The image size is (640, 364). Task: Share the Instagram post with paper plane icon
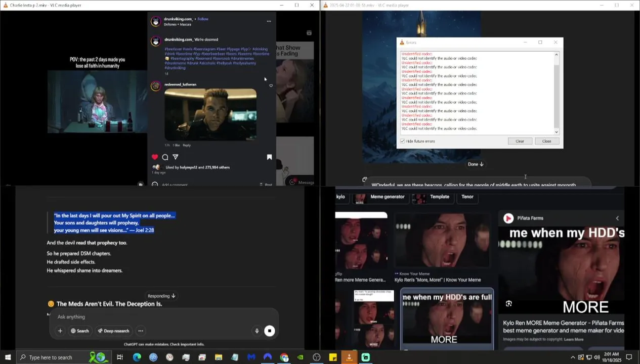pyautogui.click(x=176, y=157)
